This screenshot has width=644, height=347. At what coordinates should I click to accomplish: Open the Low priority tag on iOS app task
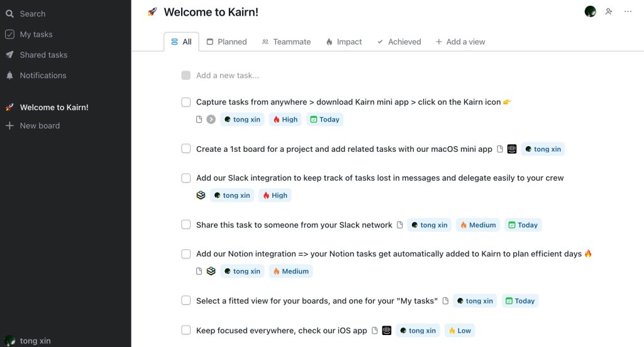pyautogui.click(x=460, y=331)
